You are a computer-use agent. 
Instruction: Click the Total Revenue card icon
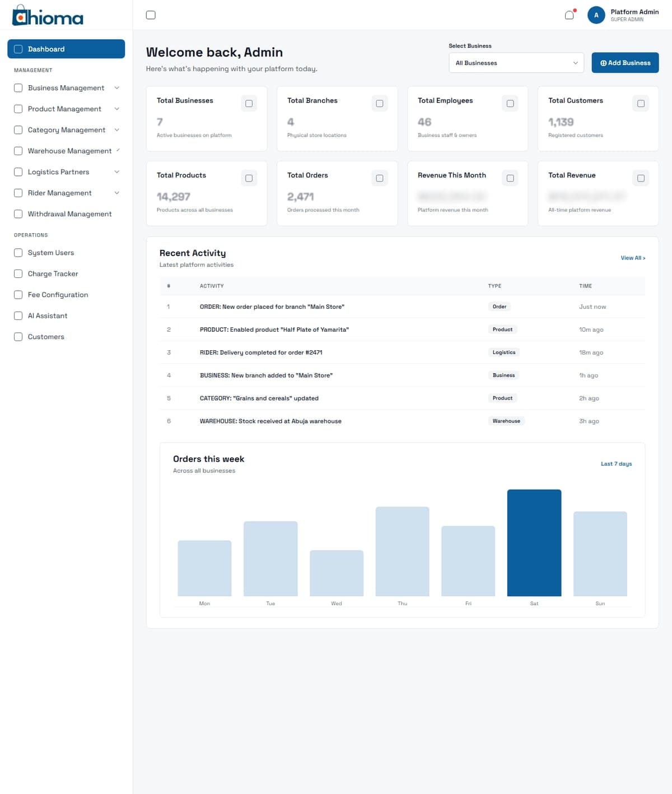pos(641,178)
